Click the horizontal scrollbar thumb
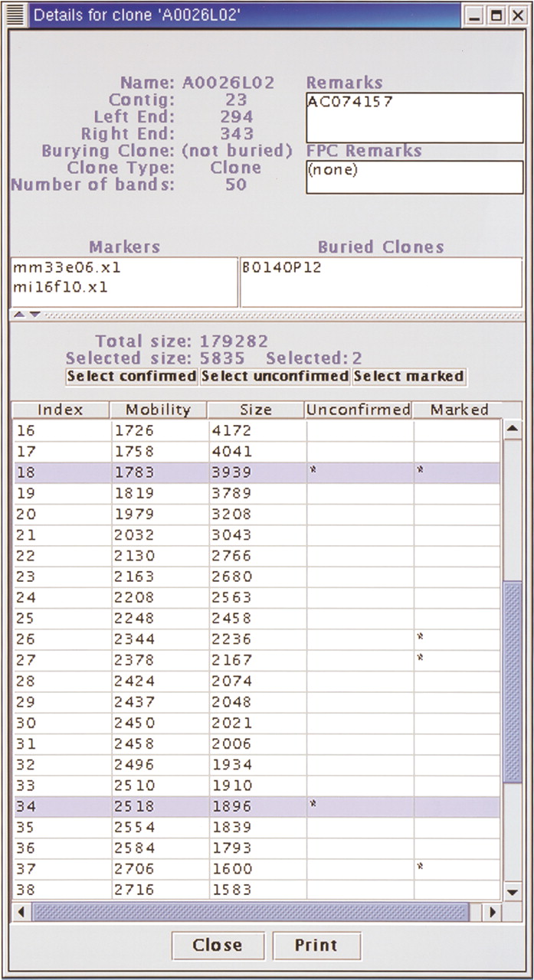Screen dimensions: 534x980 [x=250, y=912]
